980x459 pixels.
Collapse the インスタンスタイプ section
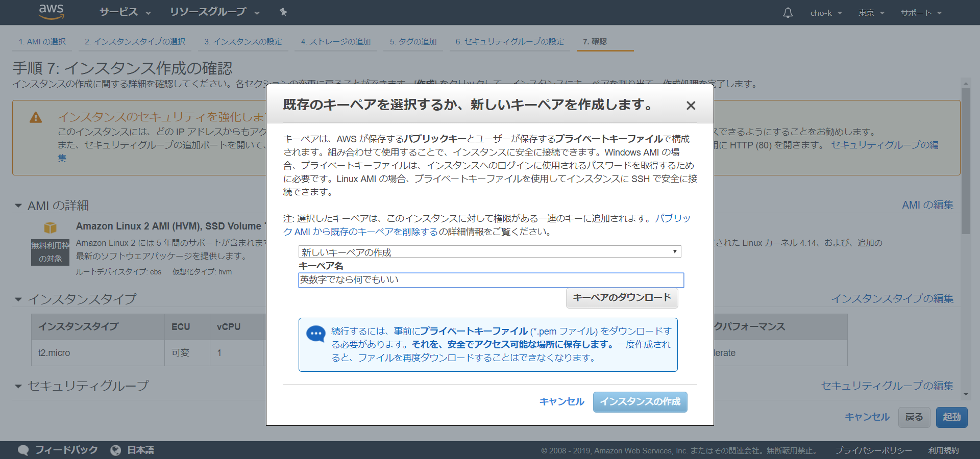click(x=18, y=299)
